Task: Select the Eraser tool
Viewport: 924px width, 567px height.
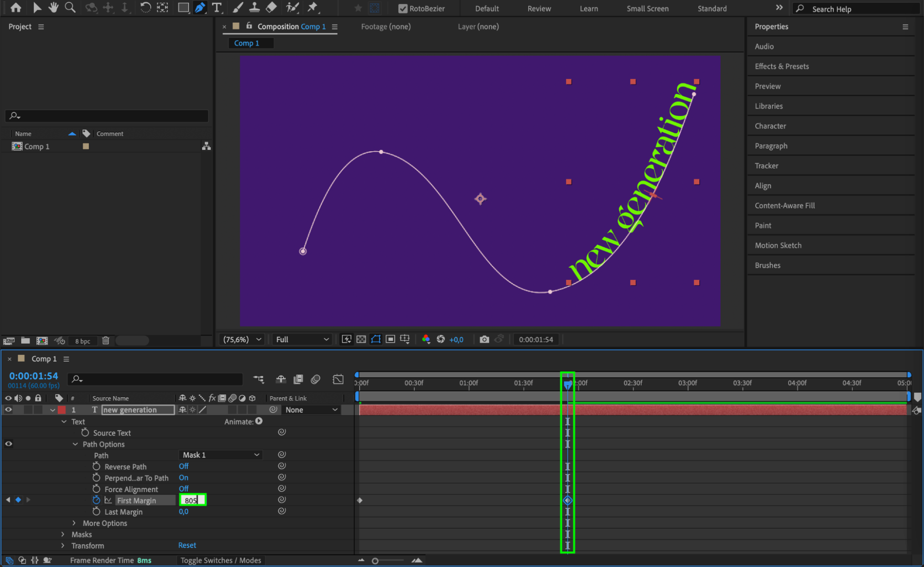Action: [x=272, y=7]
